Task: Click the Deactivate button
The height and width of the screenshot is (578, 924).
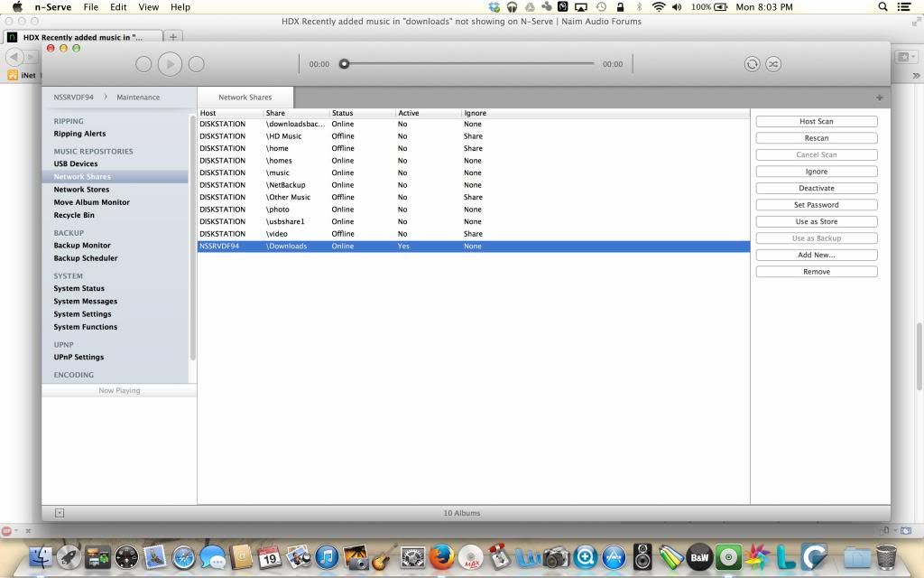Action: [816, 188]
